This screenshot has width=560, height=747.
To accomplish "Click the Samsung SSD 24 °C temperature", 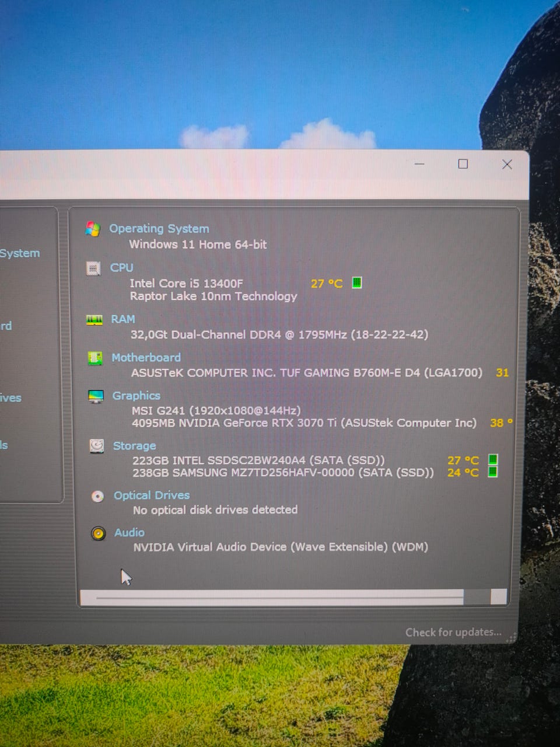I will click(x=463, y=473).
